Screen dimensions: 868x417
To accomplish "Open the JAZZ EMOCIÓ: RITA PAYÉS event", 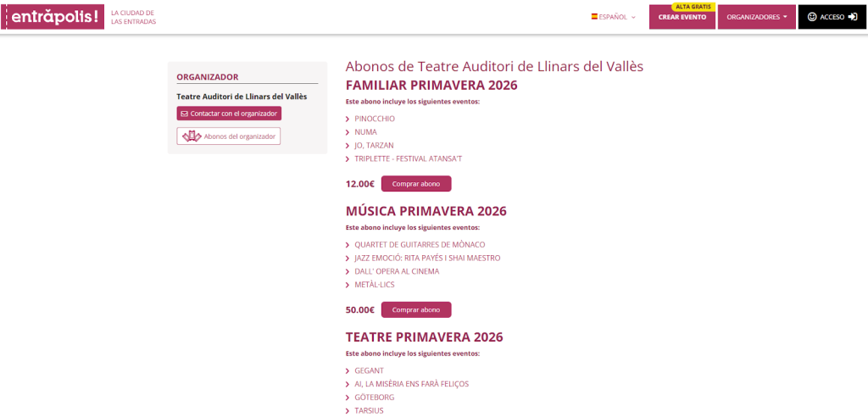I will tap(427, 258).
